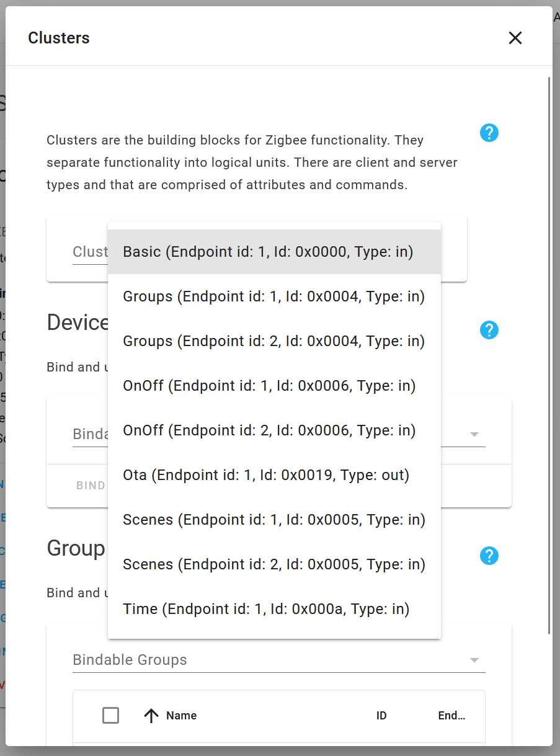Pick Time cluster Id 0x000a
Image resolution: width=560 pixels, height=756 pixels.
pos(274,609)
